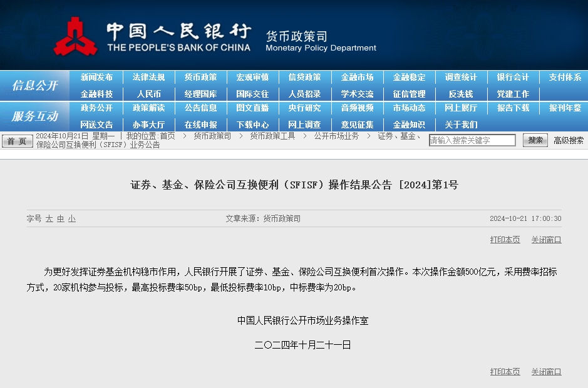The image size is (588, 388).
Task: Set font size to 大
Action: (49, 218)
